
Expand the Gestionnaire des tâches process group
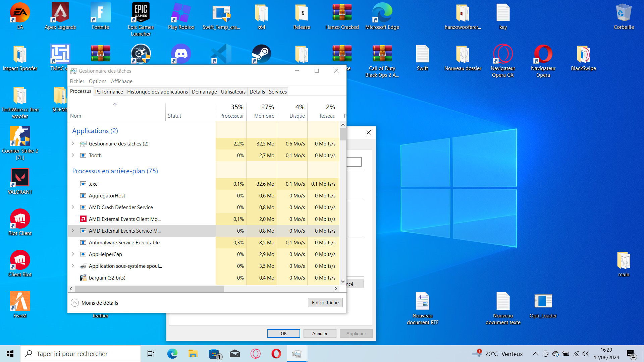(73, 143)
